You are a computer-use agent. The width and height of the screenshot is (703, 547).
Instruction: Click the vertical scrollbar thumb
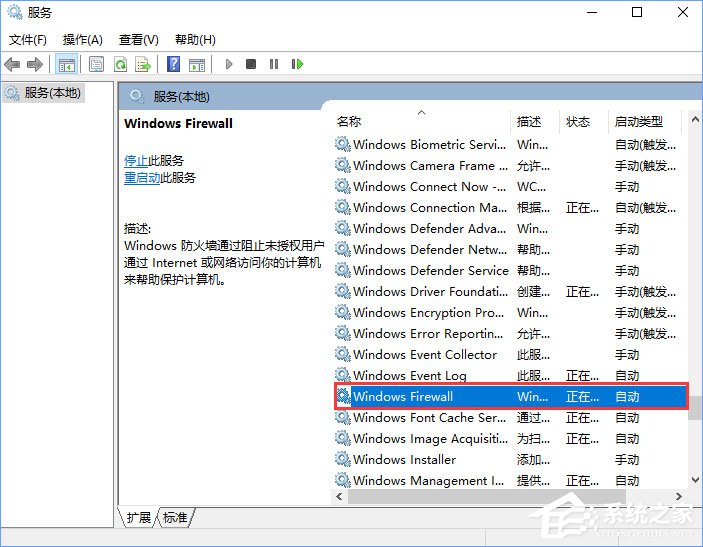[695, 408]
